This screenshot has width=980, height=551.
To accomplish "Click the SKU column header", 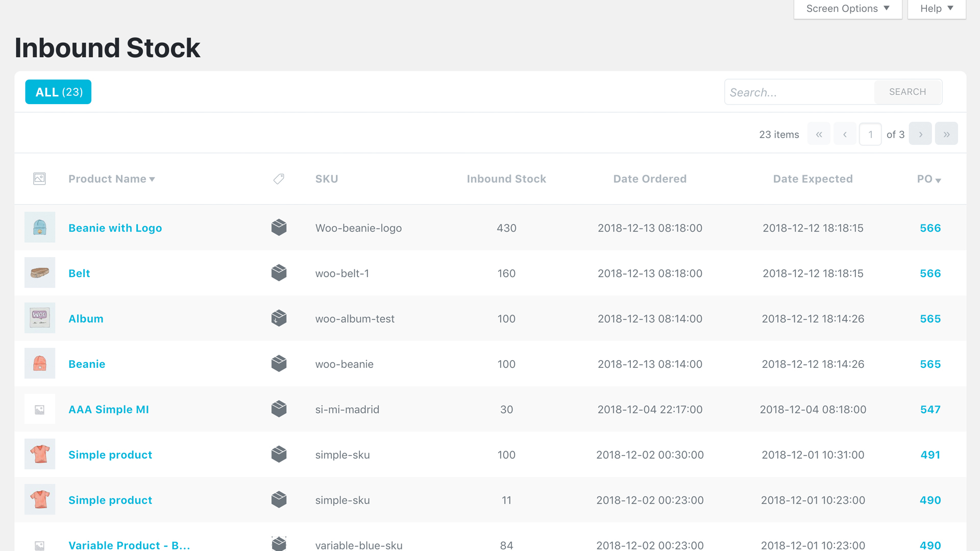I will 327,179.
